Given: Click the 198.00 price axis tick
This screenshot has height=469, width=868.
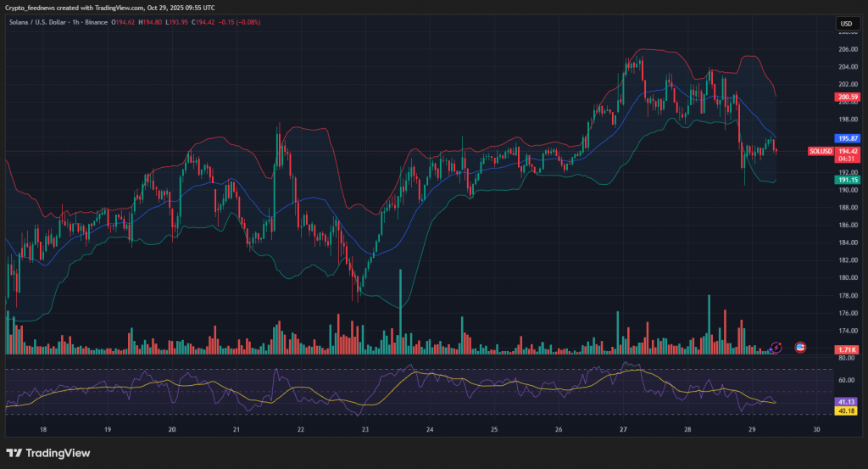Looking at the screenshot, I should pyautogui.click(x=848, y=120).
